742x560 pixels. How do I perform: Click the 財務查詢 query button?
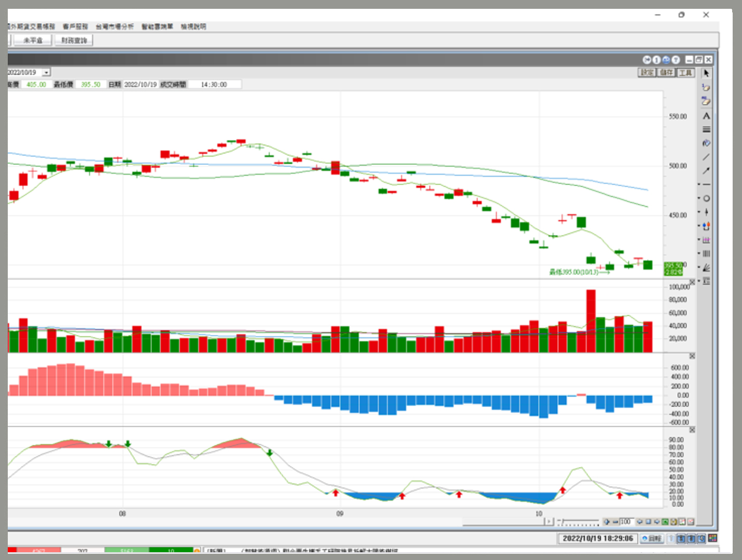(74, 40)
